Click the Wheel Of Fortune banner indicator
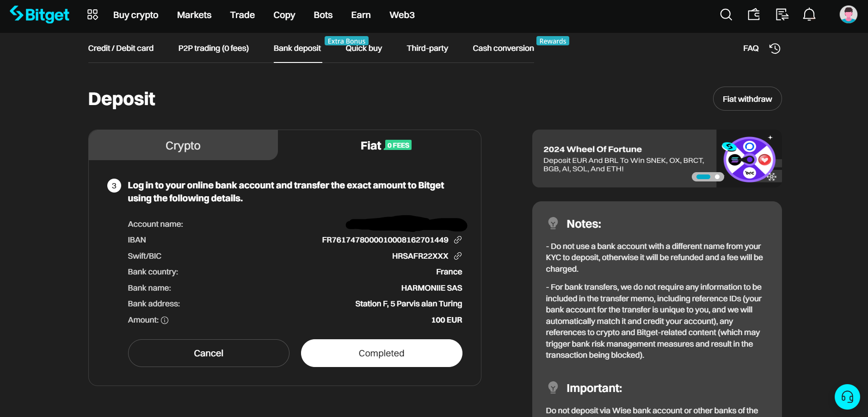This screenshot has width=868, height=417. coord(708,177)
